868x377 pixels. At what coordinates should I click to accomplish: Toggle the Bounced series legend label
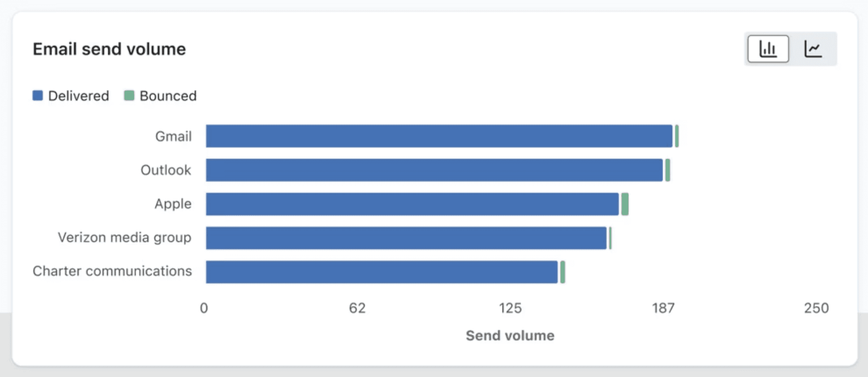pyautogui.click(x=168, y=96)
